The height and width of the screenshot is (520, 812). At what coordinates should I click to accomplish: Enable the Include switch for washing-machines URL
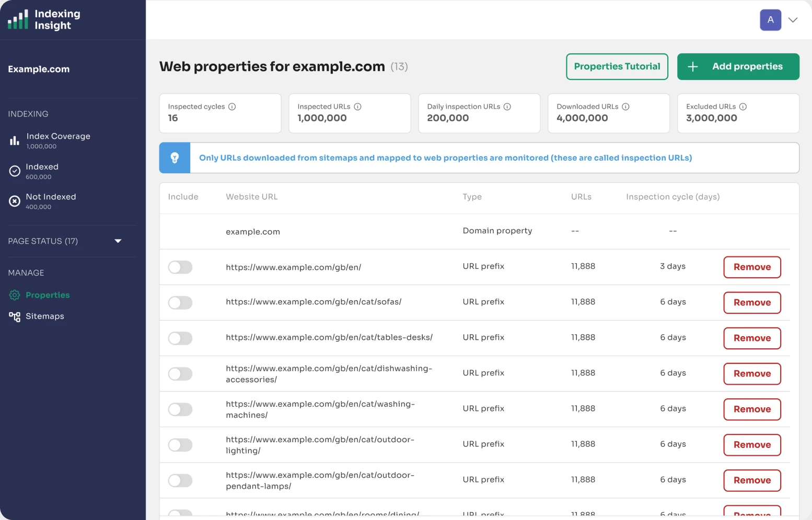click(180, 409)
